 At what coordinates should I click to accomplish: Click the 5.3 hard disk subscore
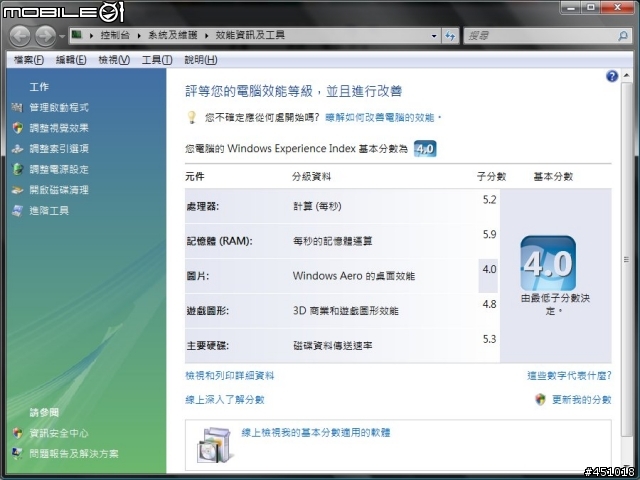pyautogui.click(x=489, y=339)
